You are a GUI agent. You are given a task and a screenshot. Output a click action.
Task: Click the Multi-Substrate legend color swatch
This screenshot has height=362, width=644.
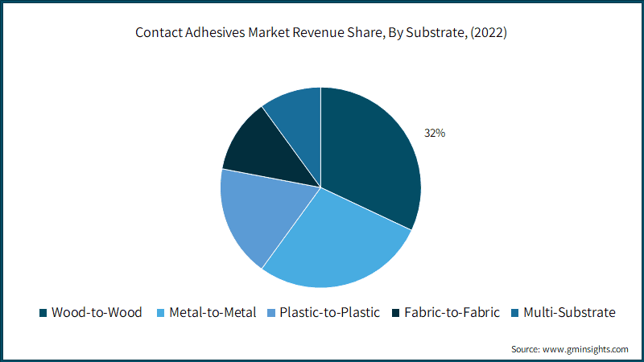pyautogui.click(x=515, y=313)
